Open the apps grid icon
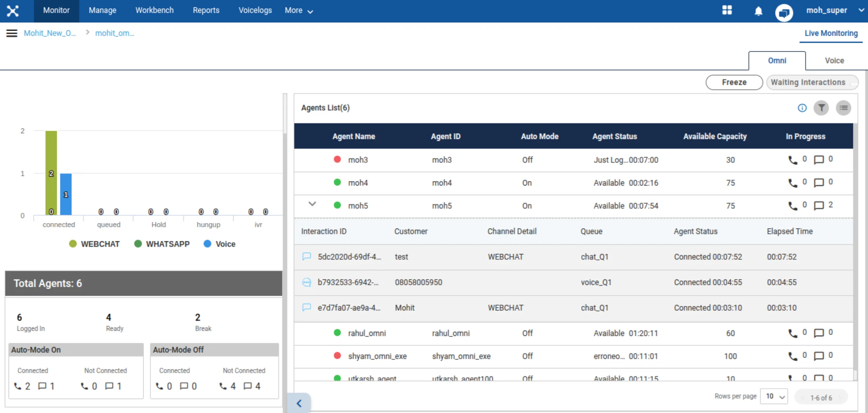This screenshot has width=868, height=413. tap(727, 10)
